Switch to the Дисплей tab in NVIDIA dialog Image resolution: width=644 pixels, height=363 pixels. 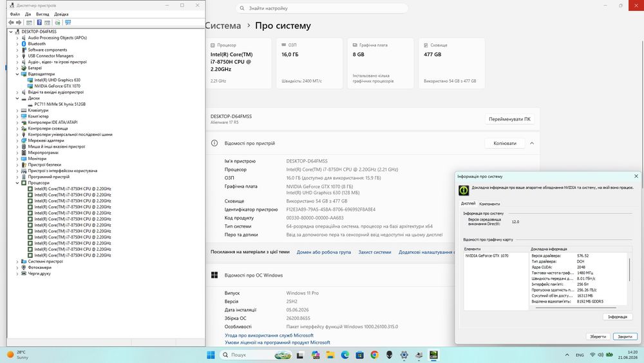pyautogui.click(x=468, y=204)
